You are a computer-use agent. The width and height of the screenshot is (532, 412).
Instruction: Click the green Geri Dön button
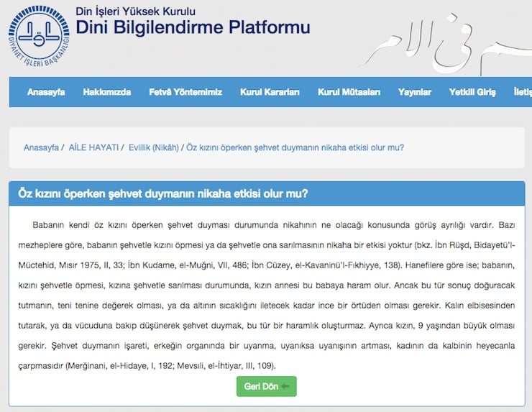tap(266, 386)
